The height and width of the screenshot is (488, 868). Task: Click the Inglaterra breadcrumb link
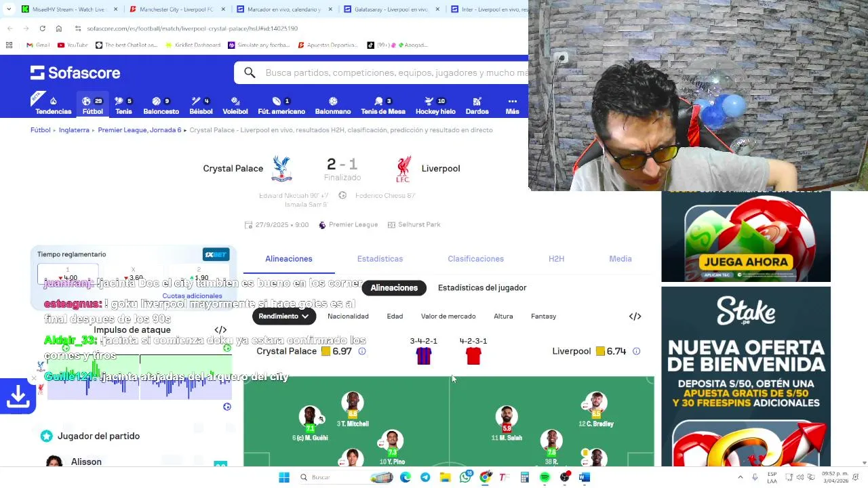click(74, 130)
